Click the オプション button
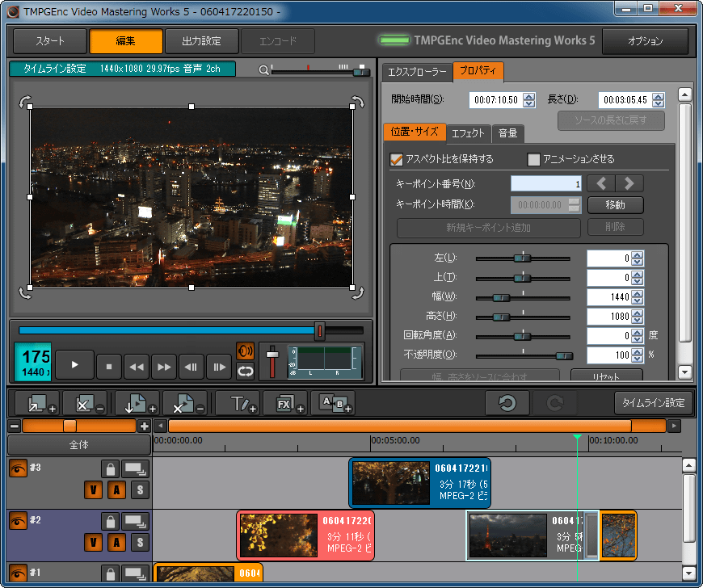 [x=645, y=41]
